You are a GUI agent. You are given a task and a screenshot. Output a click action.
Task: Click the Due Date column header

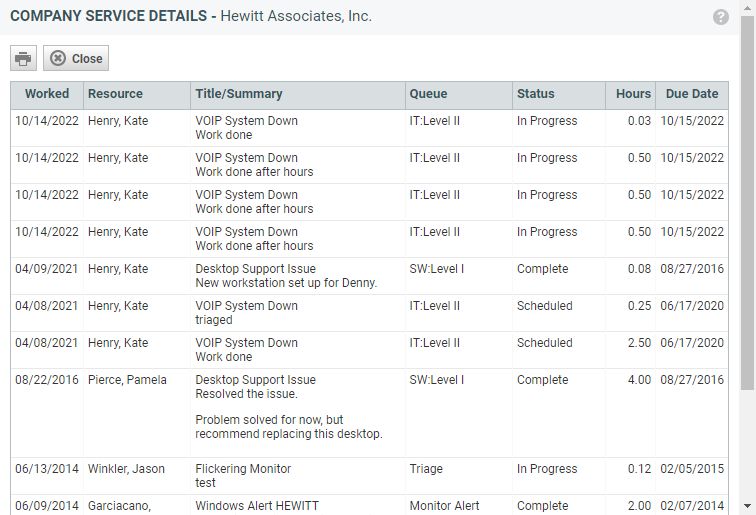click(x=692, y=94)
